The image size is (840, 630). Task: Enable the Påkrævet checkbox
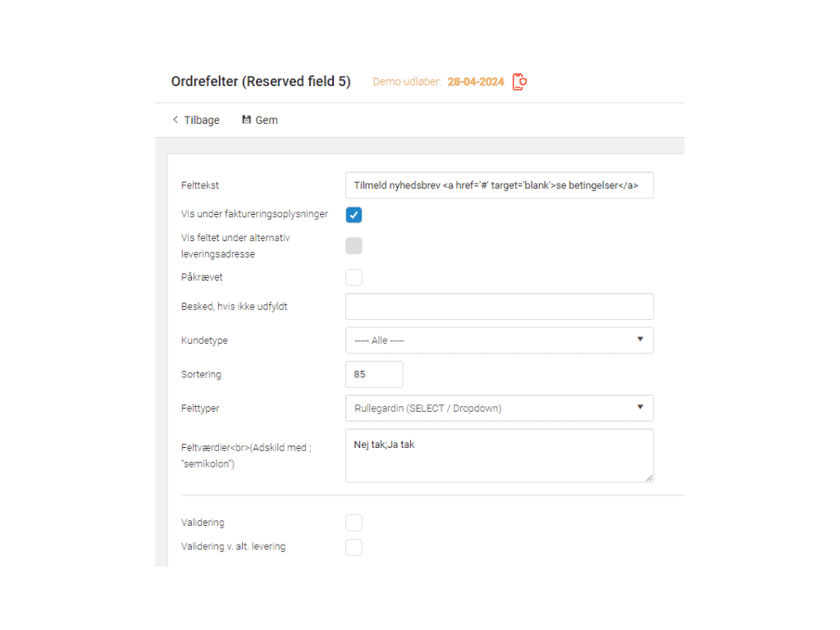tap(354, 277)
